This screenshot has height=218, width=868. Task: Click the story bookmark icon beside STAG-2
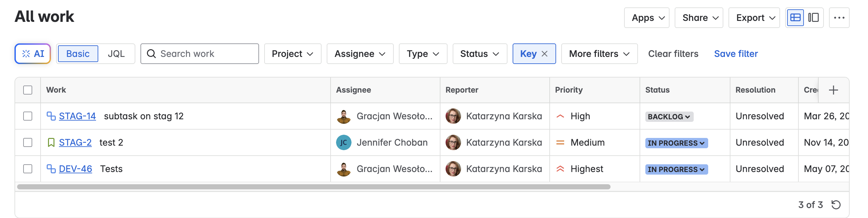point(51,143)
